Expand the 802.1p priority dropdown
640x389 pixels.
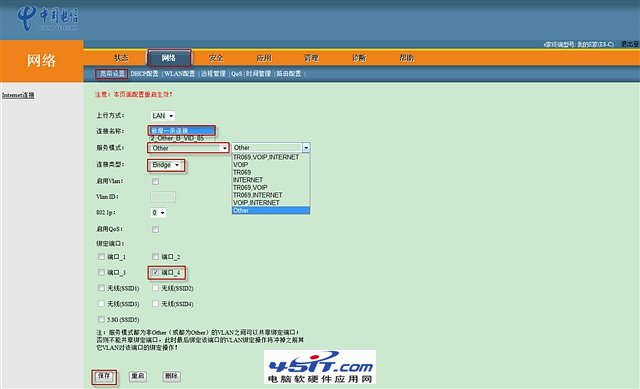pyautogui.click(x=158, y=213)
